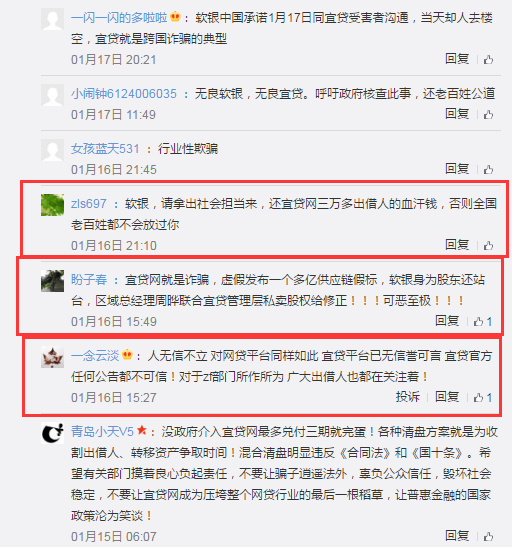The image size is (512, 547).
Task: Like the zls697 comment
Action: [x=488, y=246]
